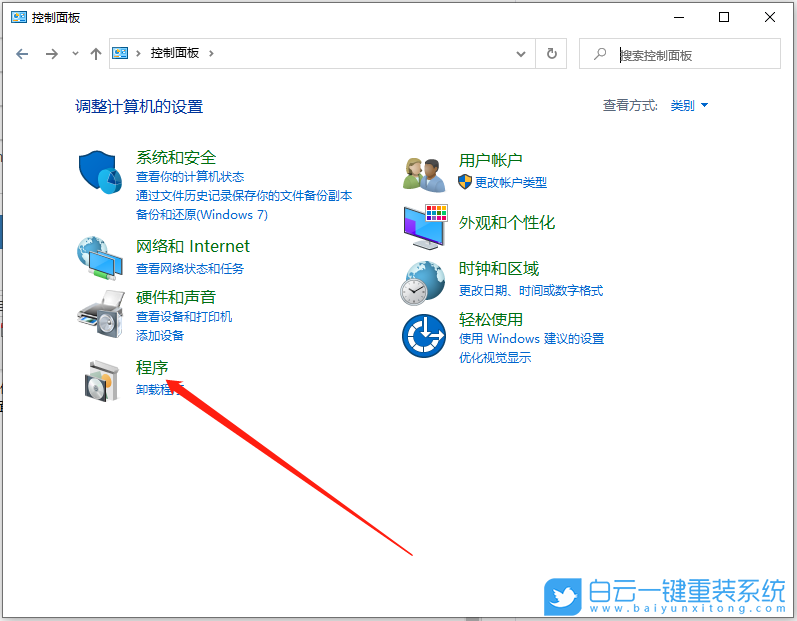Viewport: 797px width, 621px height.
Task: Open 查看你的计算机状态 link
Action: click(x=190, y=176)
